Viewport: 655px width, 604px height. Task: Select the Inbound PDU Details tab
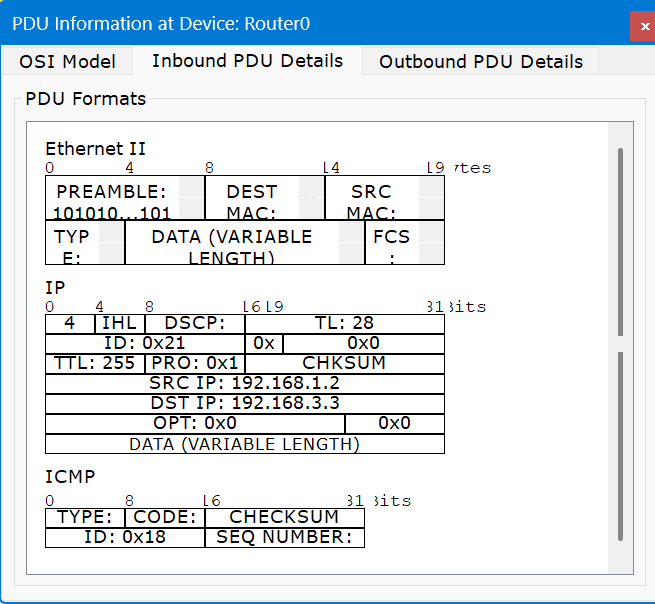[x=247, y=61]
